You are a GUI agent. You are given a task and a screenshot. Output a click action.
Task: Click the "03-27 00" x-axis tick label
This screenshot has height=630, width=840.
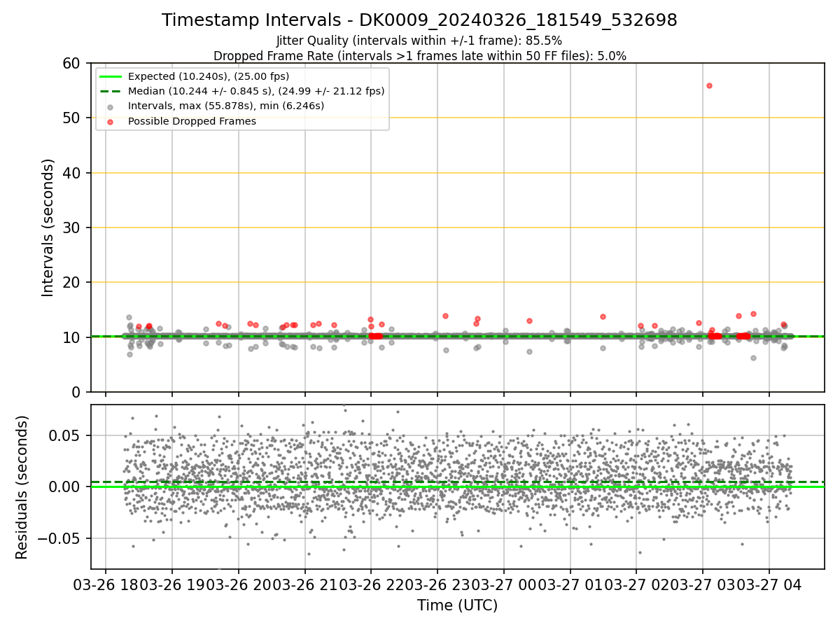tap(504, 584)
